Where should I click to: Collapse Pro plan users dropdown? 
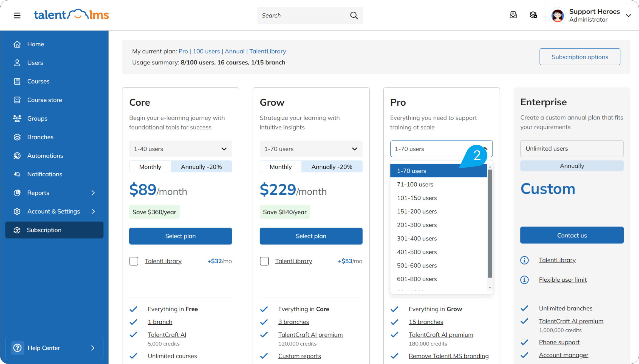(x=441, y=149)
